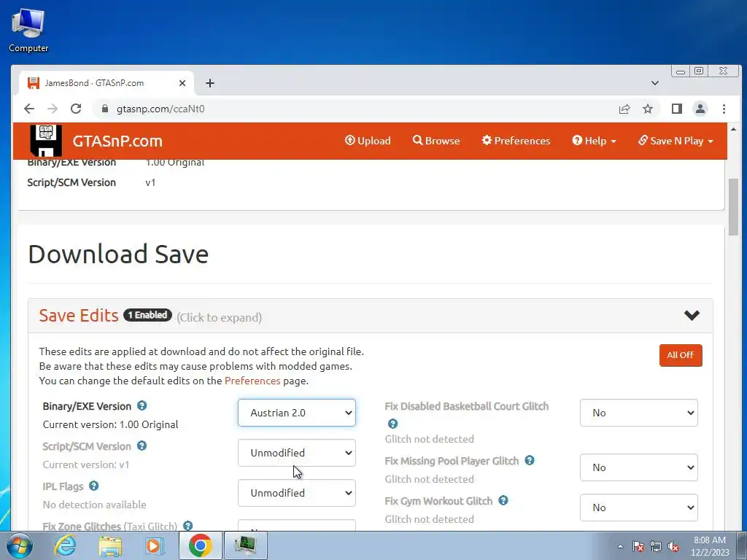The image size is (747, 560).
Task: Follow the Preferences link in description
Action: (x=252, y=381)
